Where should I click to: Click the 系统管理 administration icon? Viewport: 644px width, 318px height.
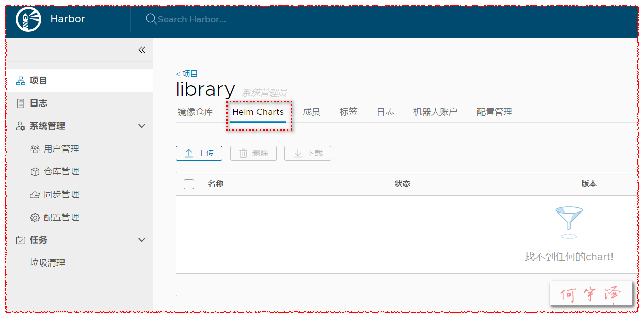point(21,126)
